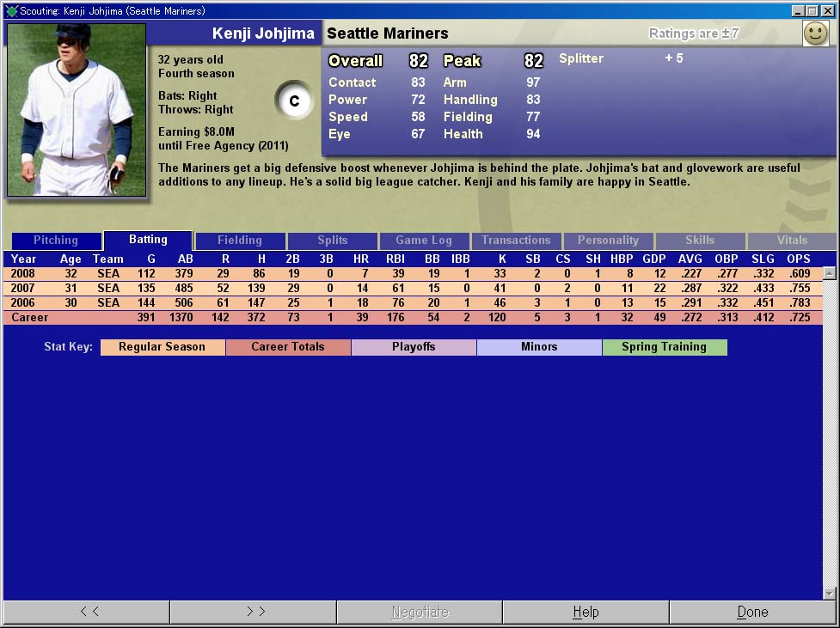Click the Age column header
The width and height of the screenshot is (840, 628).
pos(71,259)
